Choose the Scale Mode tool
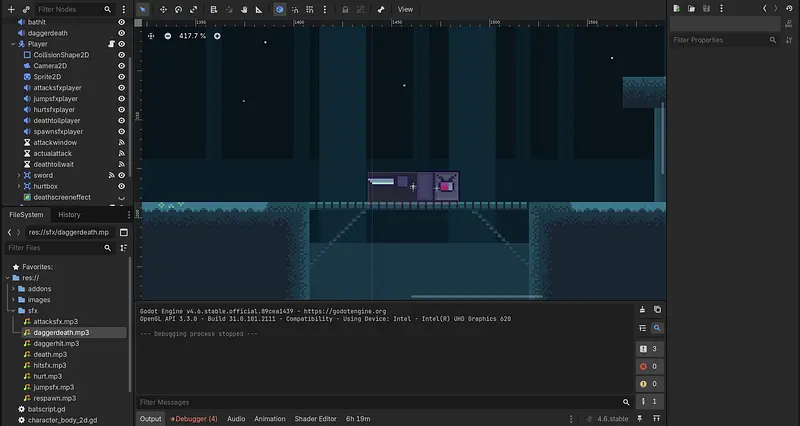Image resolution: width=800 pixels, height=426 pixels. (192, 9)
